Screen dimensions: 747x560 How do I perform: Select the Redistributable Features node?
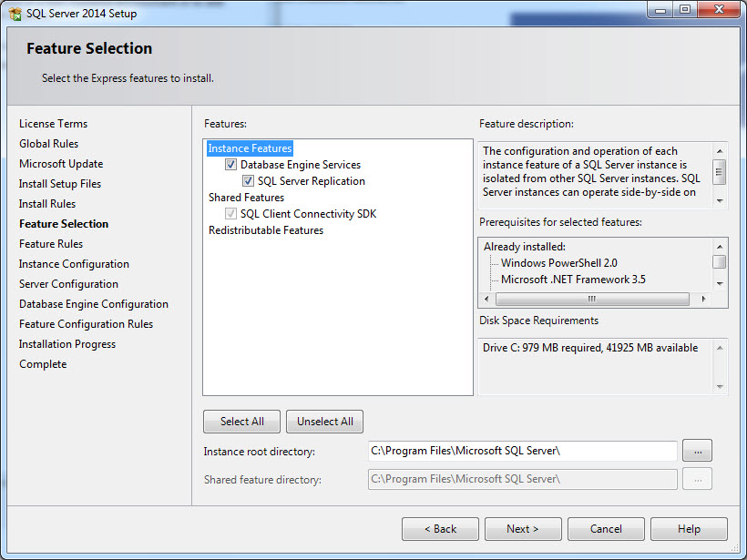coord(265,230)
